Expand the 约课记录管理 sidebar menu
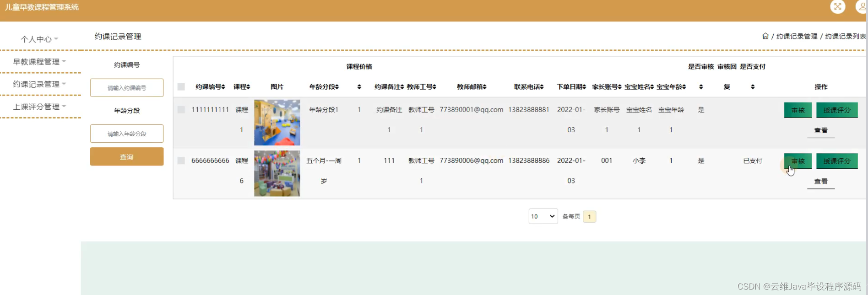 39,84
